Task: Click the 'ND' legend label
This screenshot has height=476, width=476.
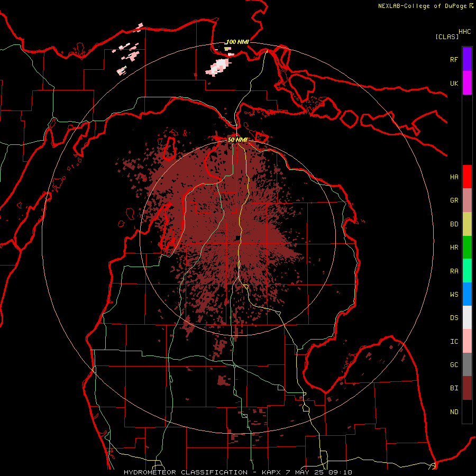Action: click(x=454, y=412)
